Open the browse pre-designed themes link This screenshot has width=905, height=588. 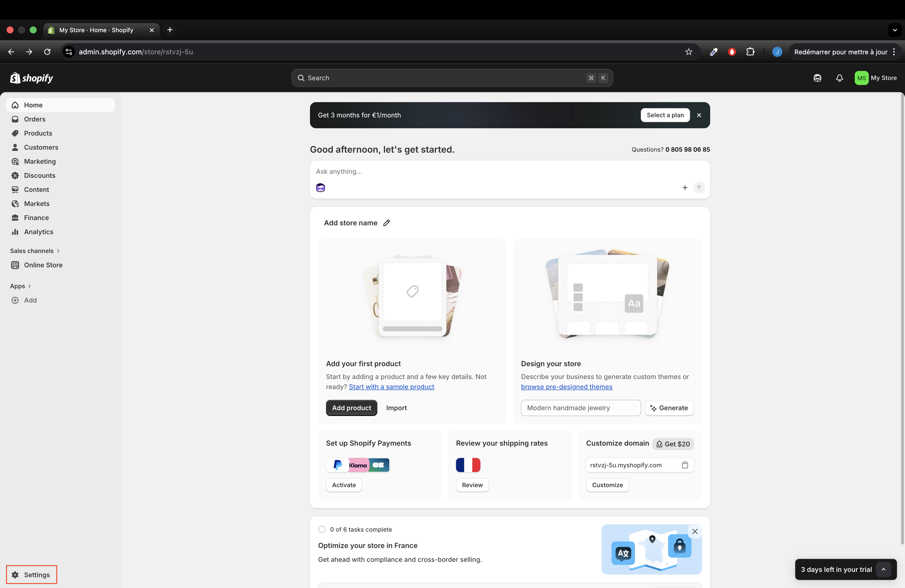click(567, 387)
